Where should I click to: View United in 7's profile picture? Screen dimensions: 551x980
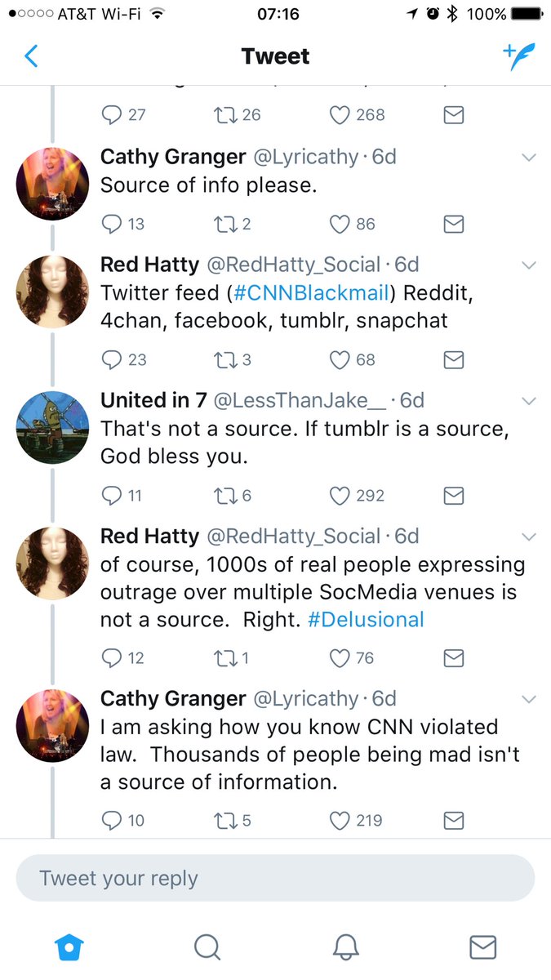52,428
